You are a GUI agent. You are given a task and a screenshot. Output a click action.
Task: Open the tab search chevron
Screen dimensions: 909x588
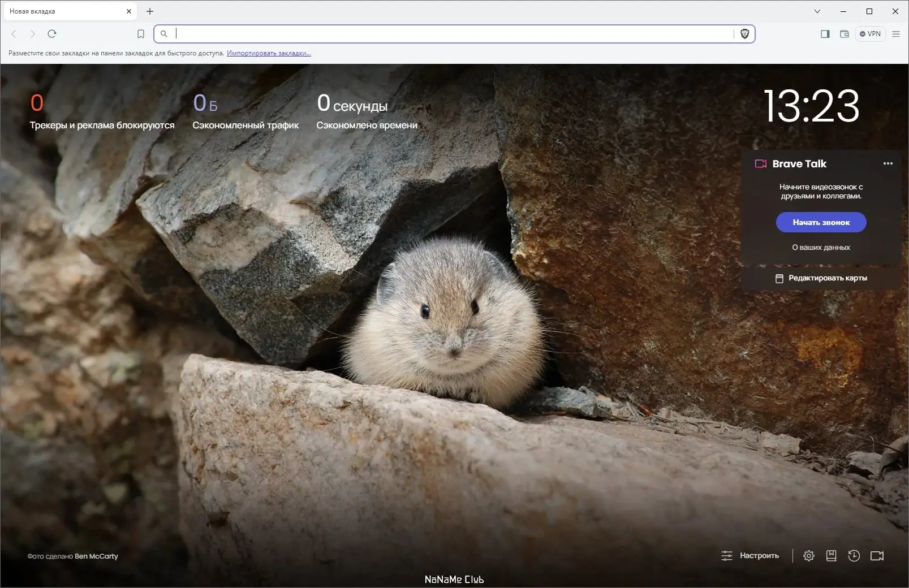coord(817,11)
